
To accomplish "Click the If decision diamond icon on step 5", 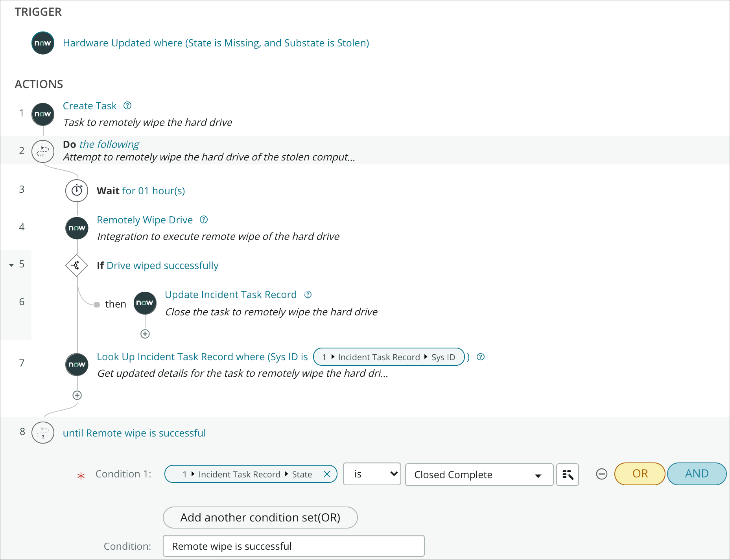I will coord(77,265).
